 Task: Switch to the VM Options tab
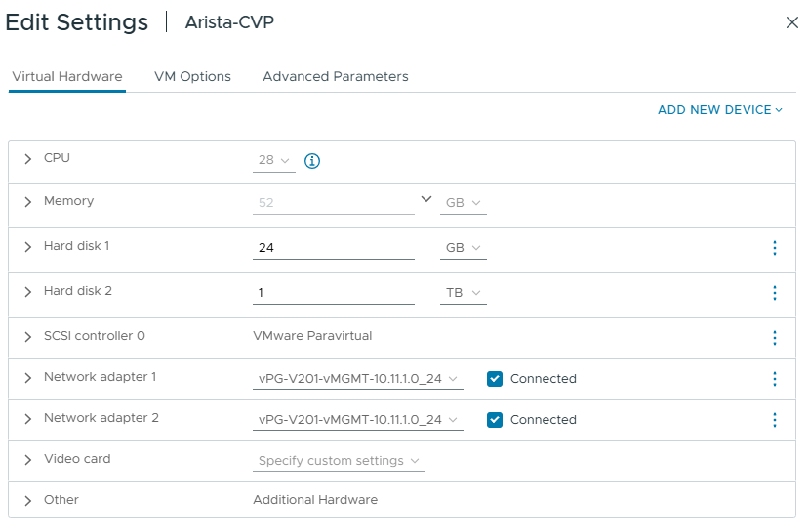click(192, 77)
